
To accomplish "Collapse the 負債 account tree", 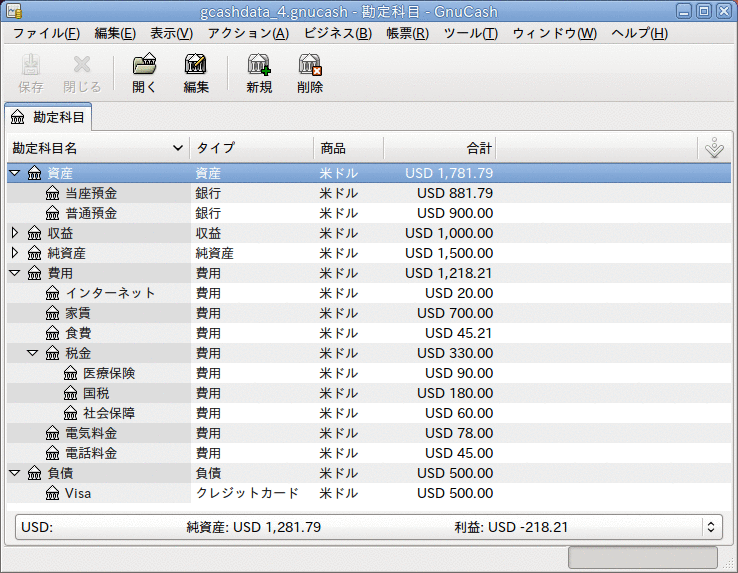I will point(15,473).
